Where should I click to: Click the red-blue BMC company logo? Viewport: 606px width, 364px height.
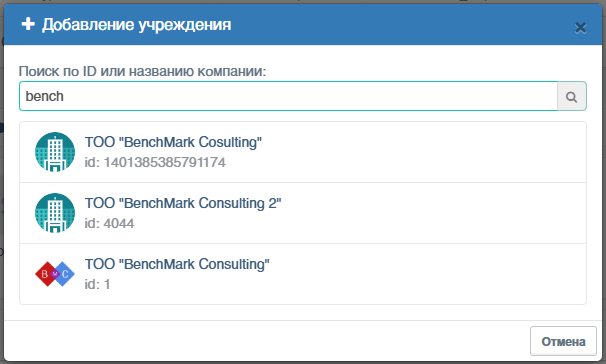click(55, 274)
